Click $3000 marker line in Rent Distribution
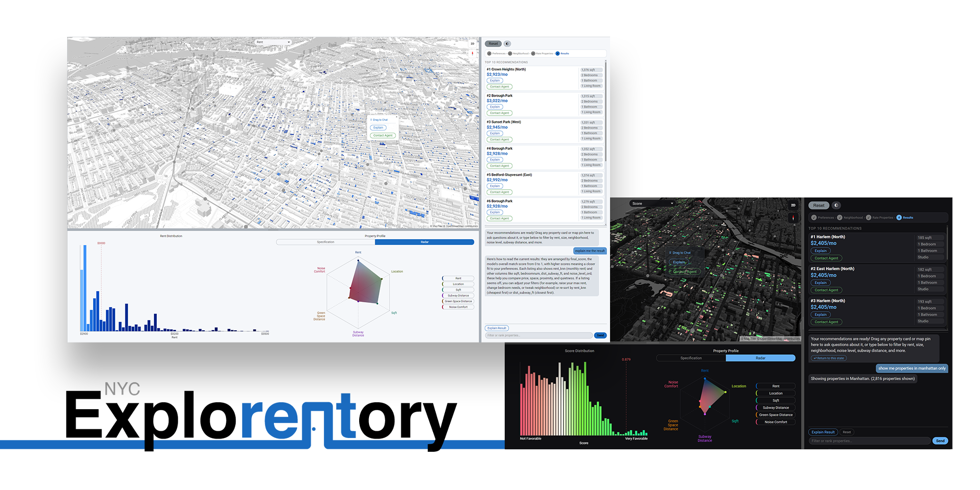 click(x=101, y=288)
